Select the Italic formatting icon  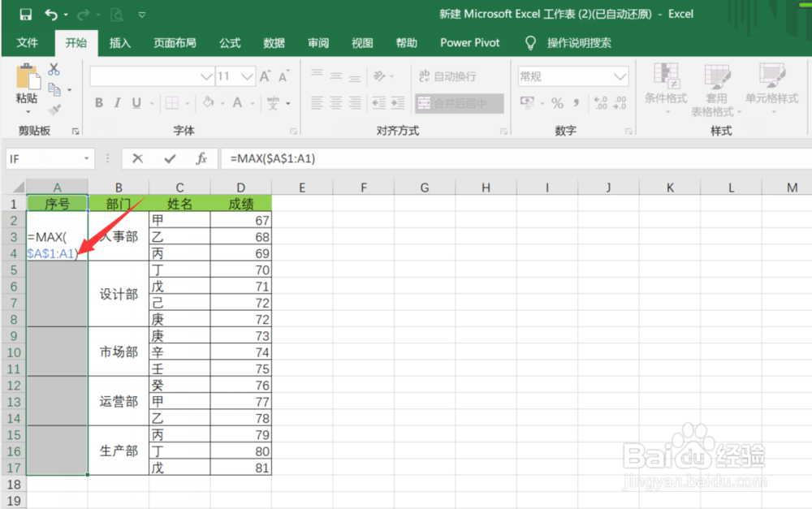point(116,103)
